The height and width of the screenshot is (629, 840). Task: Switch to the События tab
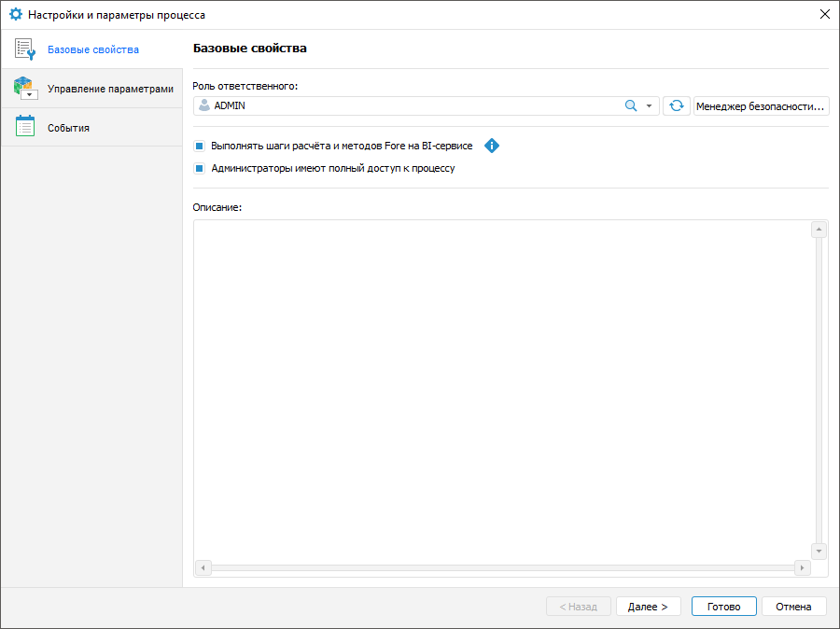click(x=69, y=128)
